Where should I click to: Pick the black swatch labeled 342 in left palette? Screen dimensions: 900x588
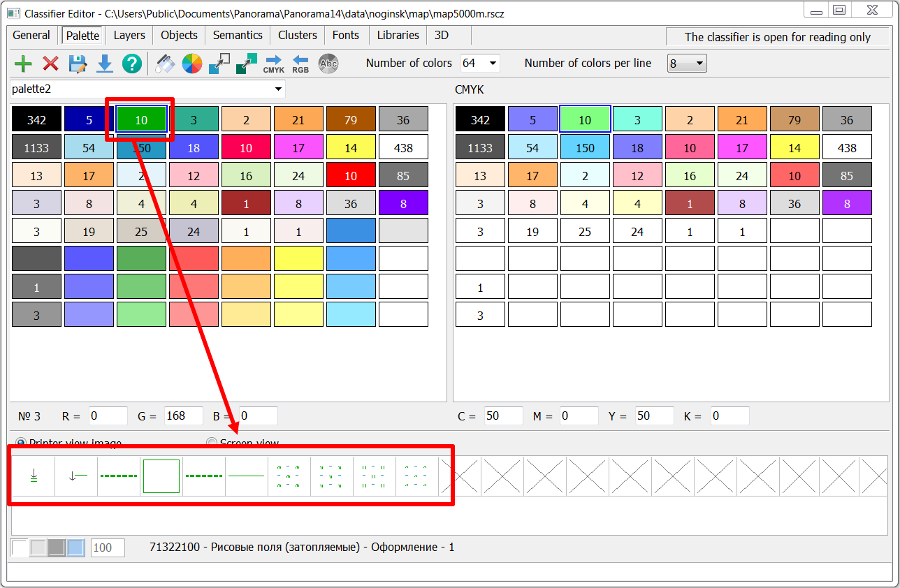[x=36, y=119]
